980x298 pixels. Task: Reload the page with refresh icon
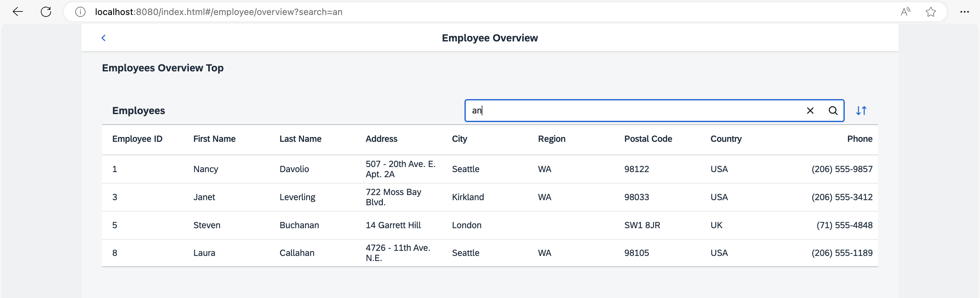tap(46, 12)
